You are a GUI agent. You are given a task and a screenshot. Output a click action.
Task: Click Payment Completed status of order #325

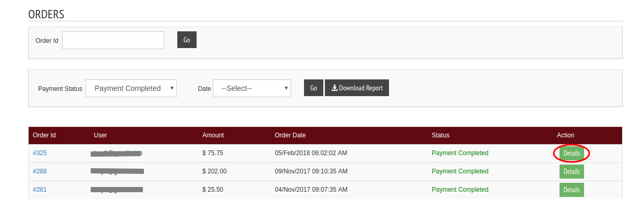[x=460, y=153]
